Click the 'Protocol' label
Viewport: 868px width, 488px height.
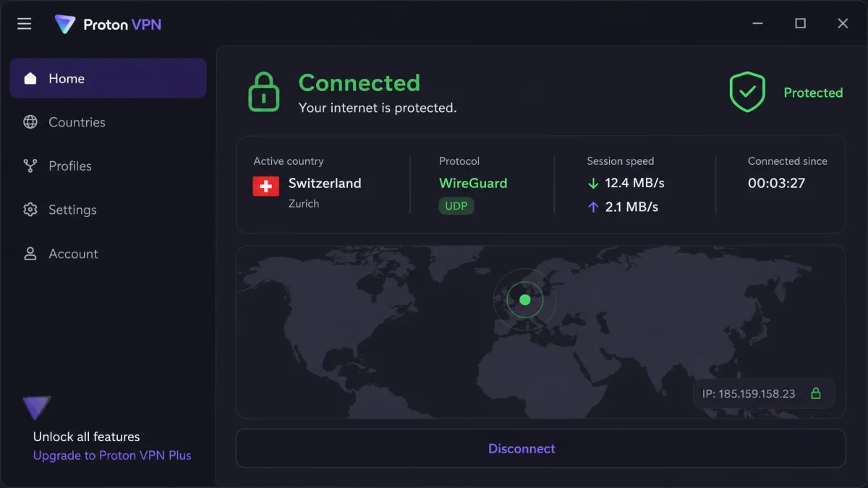click(459, 161)
